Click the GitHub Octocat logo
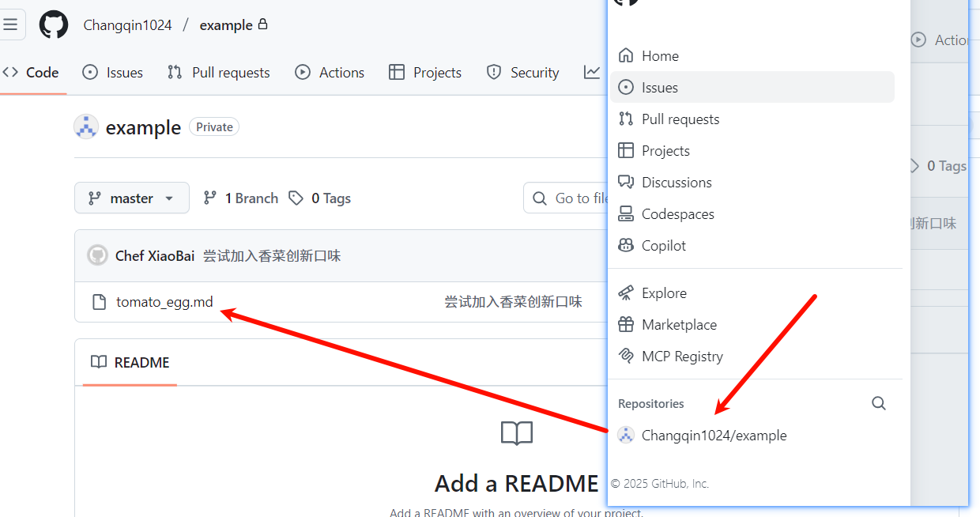The image size is (980, 517). [x=54, y=25]
